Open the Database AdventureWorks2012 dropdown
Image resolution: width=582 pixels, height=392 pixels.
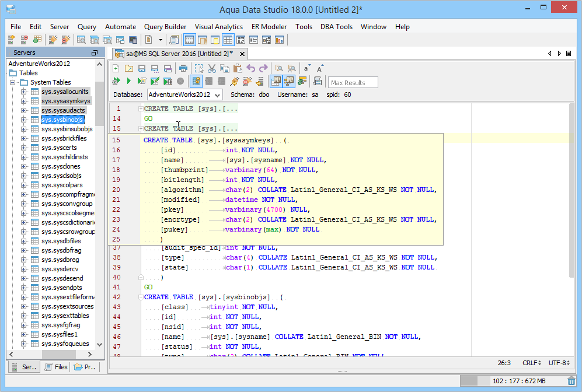point(184,94)
